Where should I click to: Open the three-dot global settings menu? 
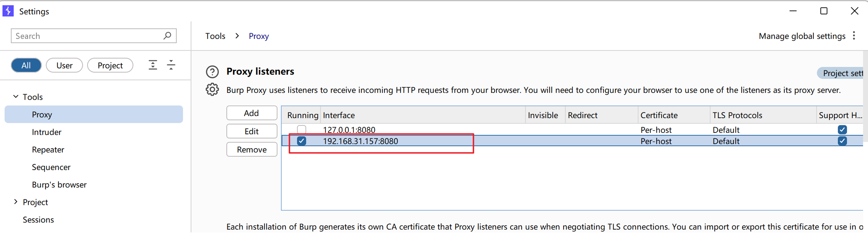pyautogui.click(x=854, y=36)
